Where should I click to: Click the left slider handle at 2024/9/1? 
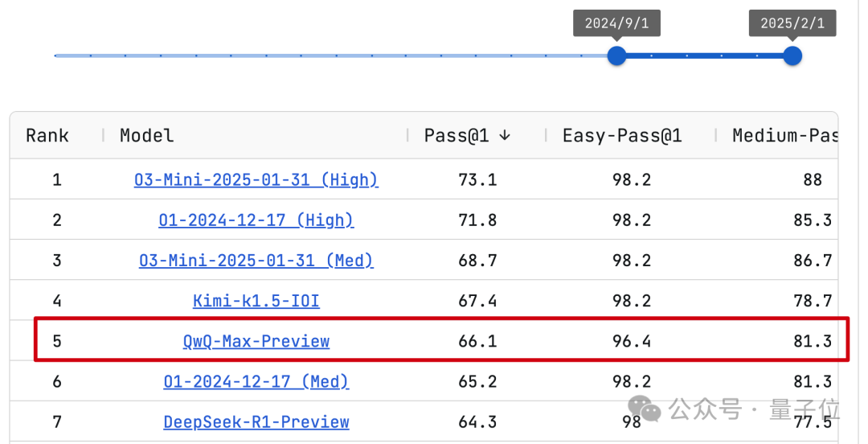[x=616, y=55]
